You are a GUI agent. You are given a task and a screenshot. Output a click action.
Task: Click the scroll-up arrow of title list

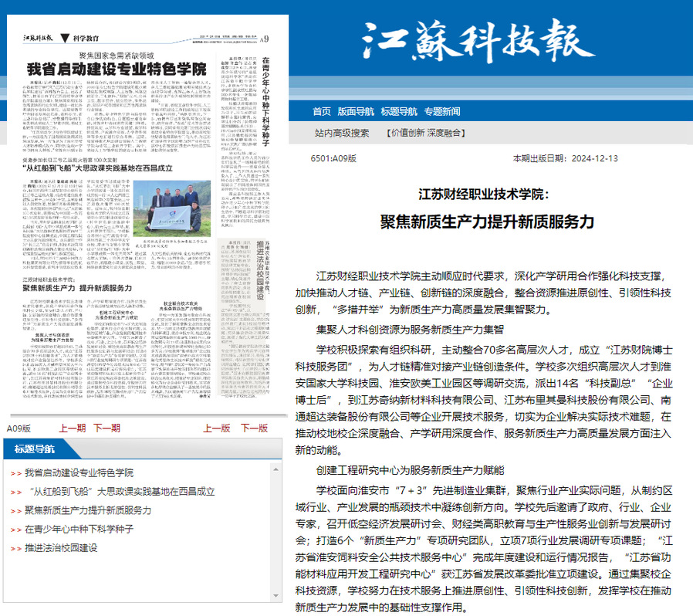(x=276, y=469)
